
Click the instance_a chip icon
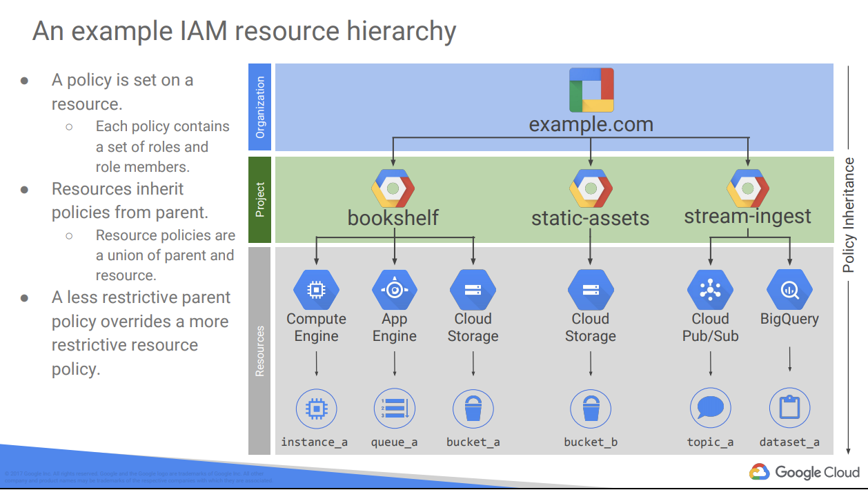point(316,409)
